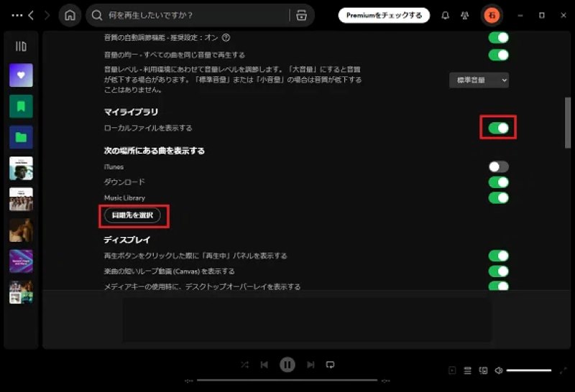Viewport: 575px width, 392px height.
Task: Mute with the volume speaker icon
Action: click(498, 370)
